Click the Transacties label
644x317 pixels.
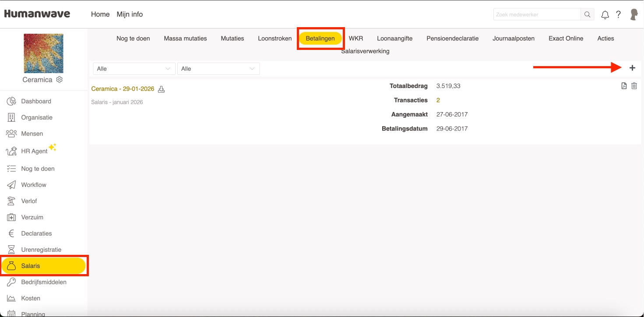click(411, 100)
